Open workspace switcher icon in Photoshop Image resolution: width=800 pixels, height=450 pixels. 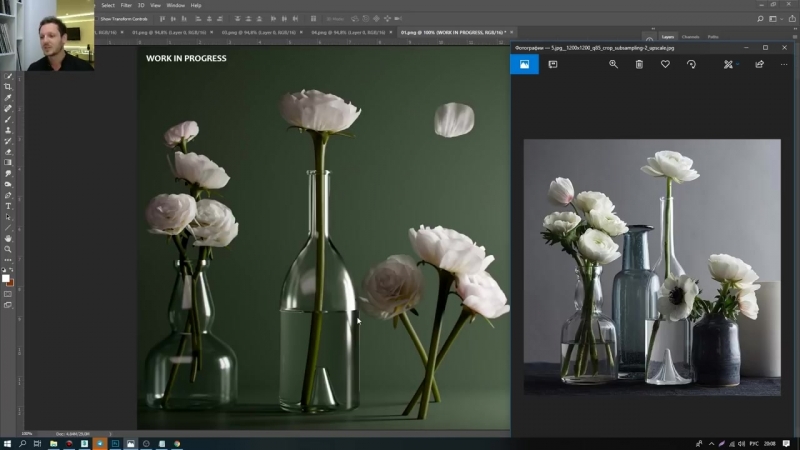[773, 19]
